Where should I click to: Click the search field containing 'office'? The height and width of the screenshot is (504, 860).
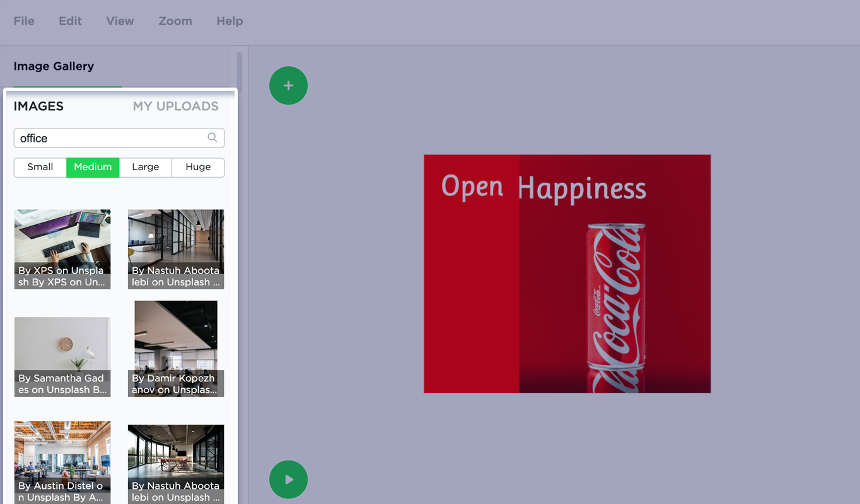click(119, 138)
